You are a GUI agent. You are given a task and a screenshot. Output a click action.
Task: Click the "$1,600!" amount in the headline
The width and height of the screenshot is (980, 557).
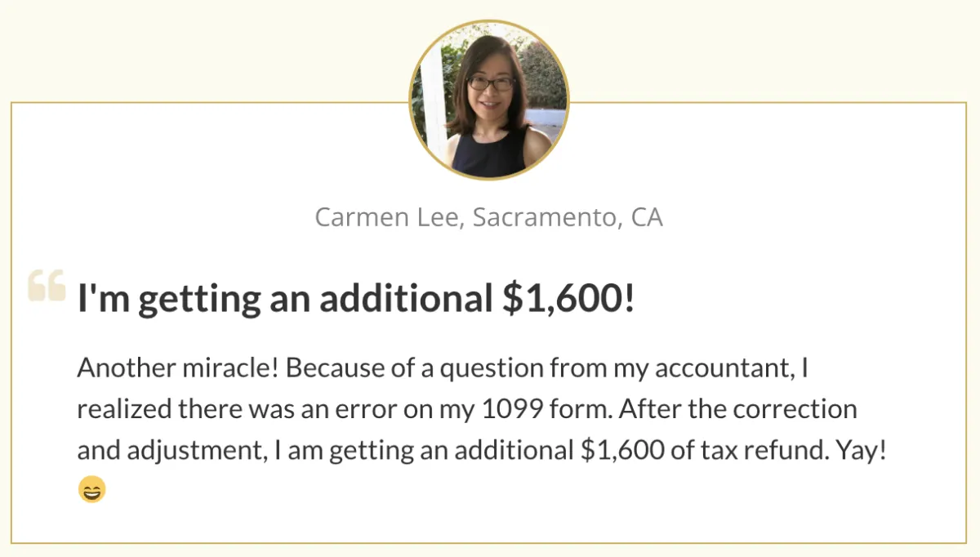568,300
